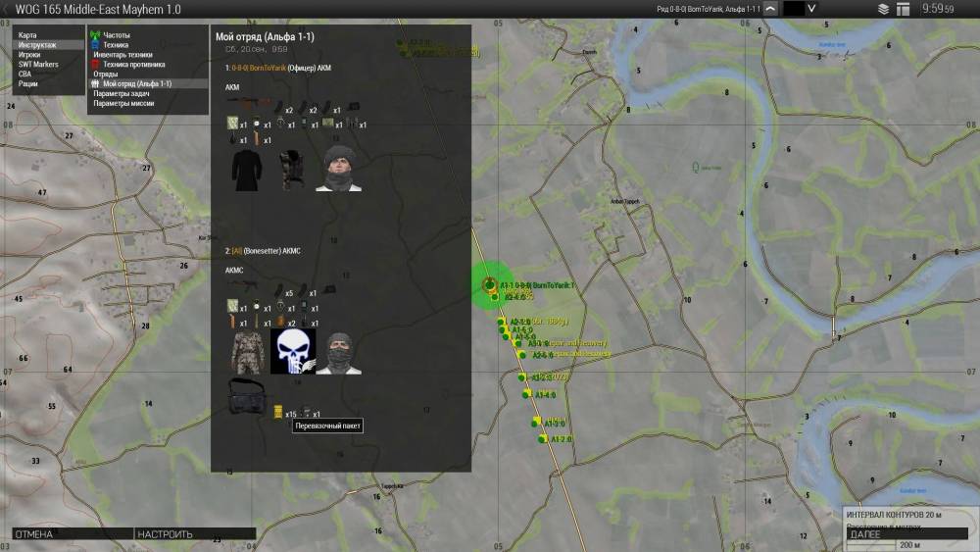
Task: Click Bonesetter's map item icon
Action: pyautogui.click(x=232, y=306)
